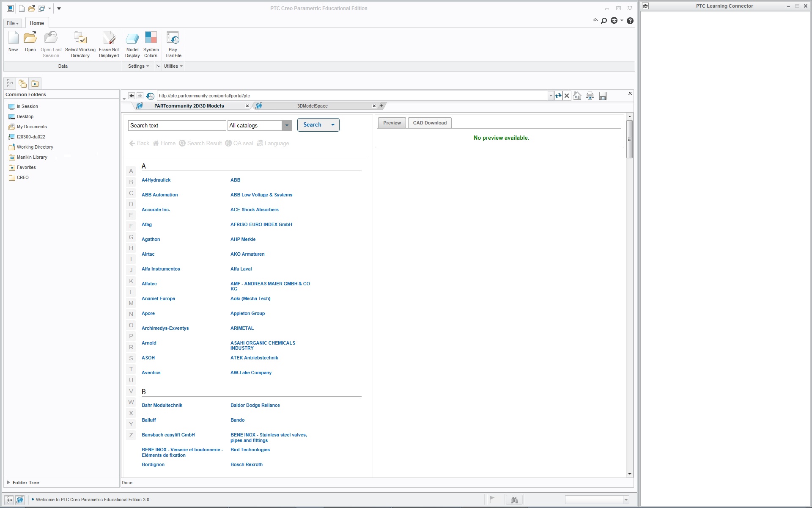Expand the Folder Tree section
The width and height of the screenshot is (812, 508).
click(x=8, y=483)
